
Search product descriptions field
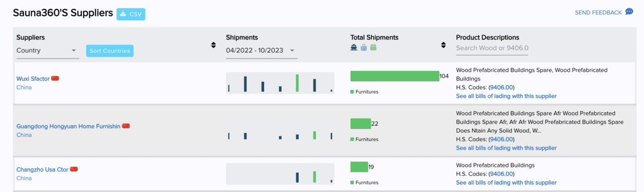pos(492,48)
